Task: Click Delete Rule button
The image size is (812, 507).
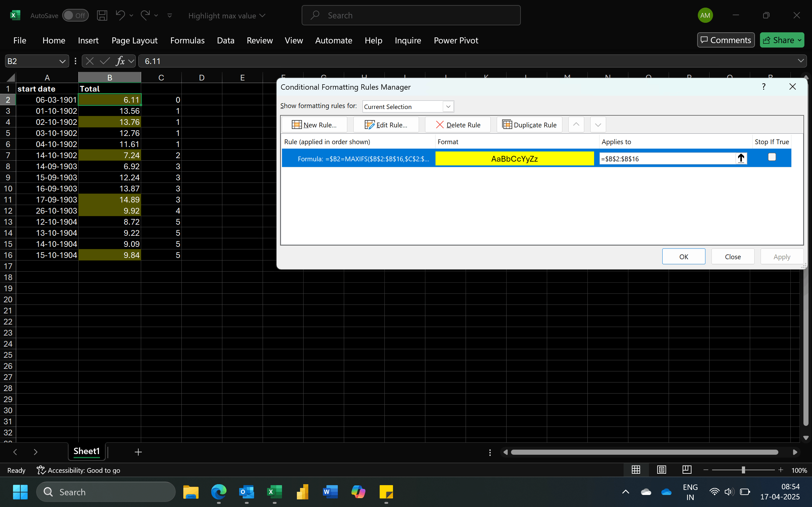Action: tap(458, 125)
